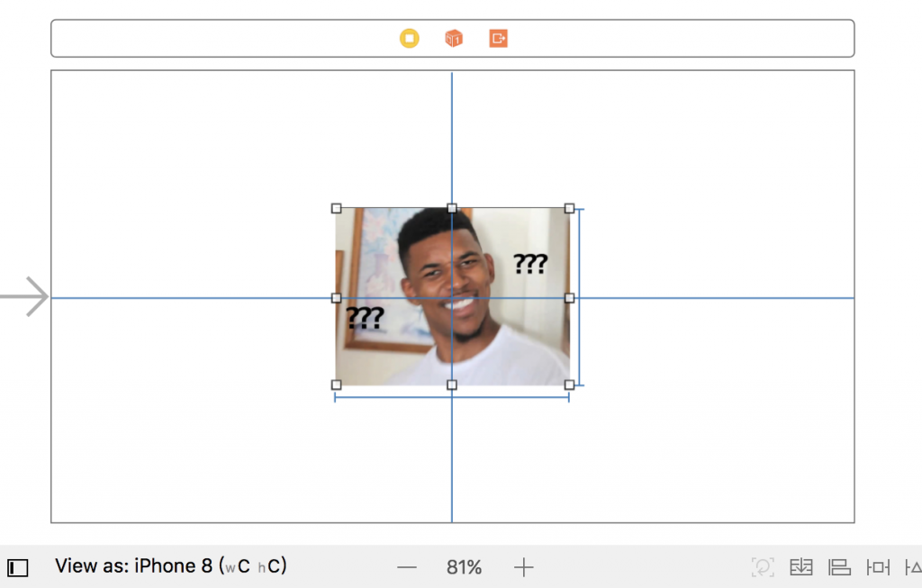Click the orange Exit icon
This screenshot has width=922, height=588.
[498, 39]
